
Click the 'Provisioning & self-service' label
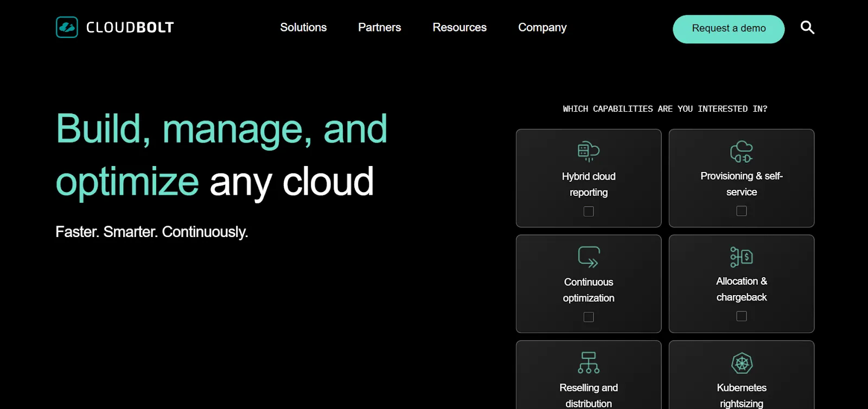pyautogui.click(x=742, y=184)
